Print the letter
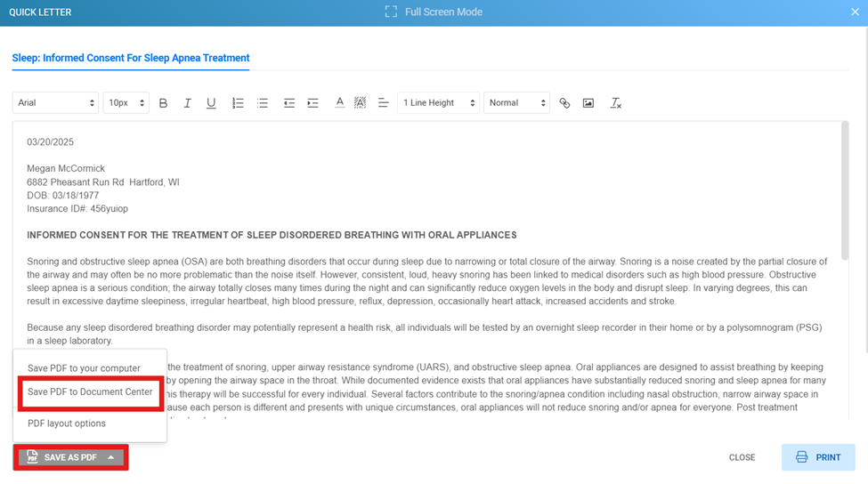 (x=818, y=457)
